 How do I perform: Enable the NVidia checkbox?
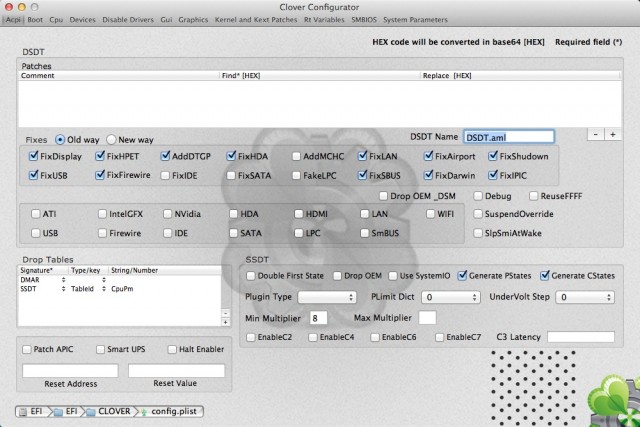point(168,214)
